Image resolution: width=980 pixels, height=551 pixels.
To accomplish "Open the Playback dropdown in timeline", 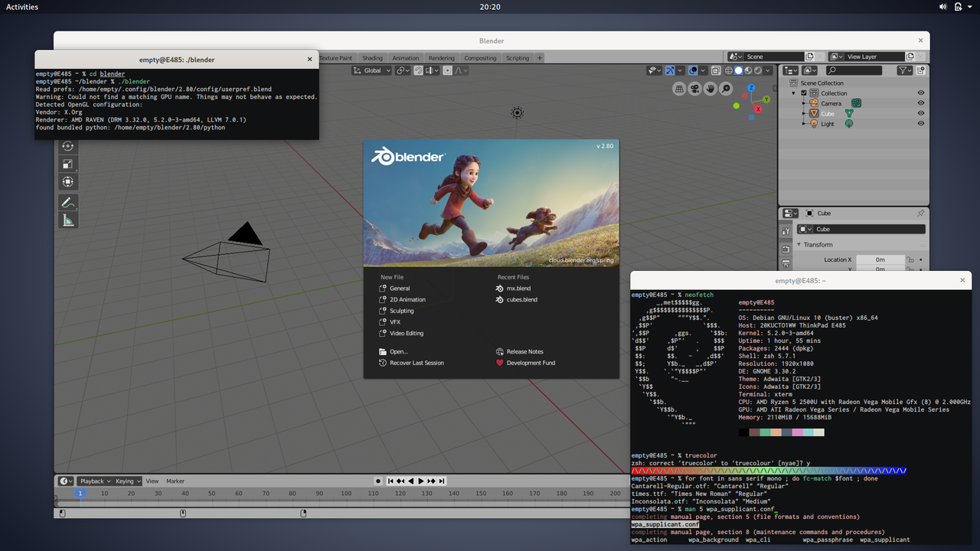I will 95,481.
